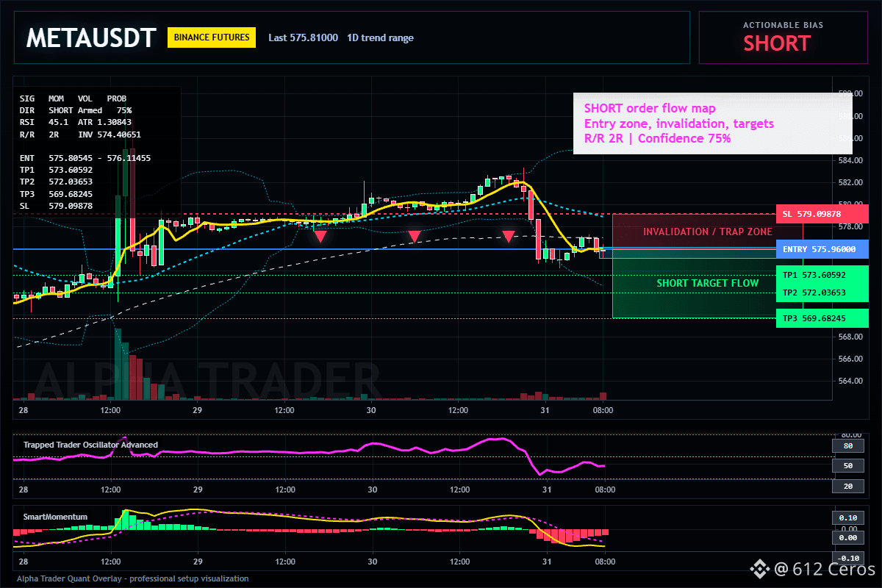This screenshot has width=882, height=588.
Task: Click the 'Trapped Trader Oscillator Advanced' indicator title
Action: point(90,445)
